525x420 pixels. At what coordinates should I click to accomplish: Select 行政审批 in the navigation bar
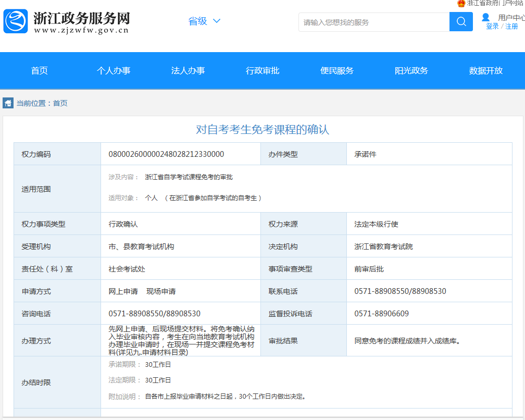262,71
